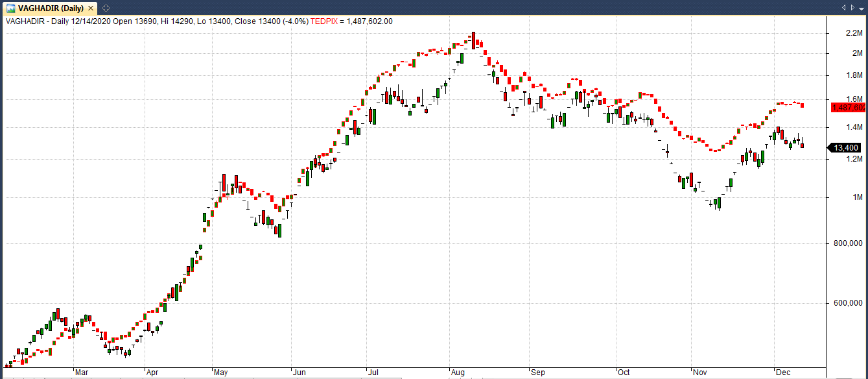868x379 pixels.
Task: Click the 800,000 label on price axis
Action: (847, 243)
